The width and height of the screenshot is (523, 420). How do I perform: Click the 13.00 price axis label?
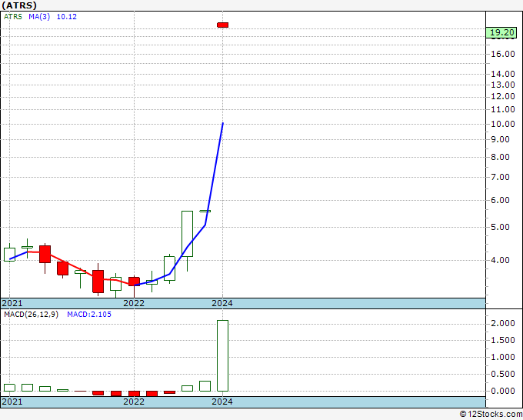(x=503, y=85)
